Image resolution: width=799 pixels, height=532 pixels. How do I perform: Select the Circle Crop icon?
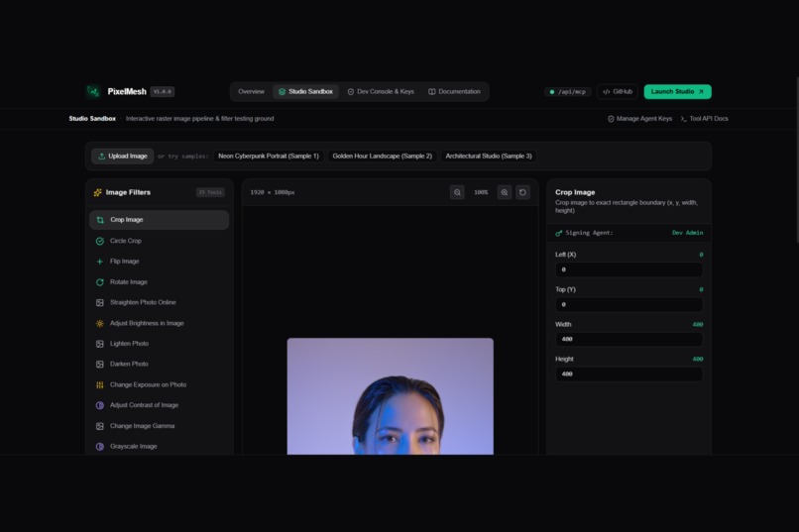pyautogui.click(x=100, y=241)
